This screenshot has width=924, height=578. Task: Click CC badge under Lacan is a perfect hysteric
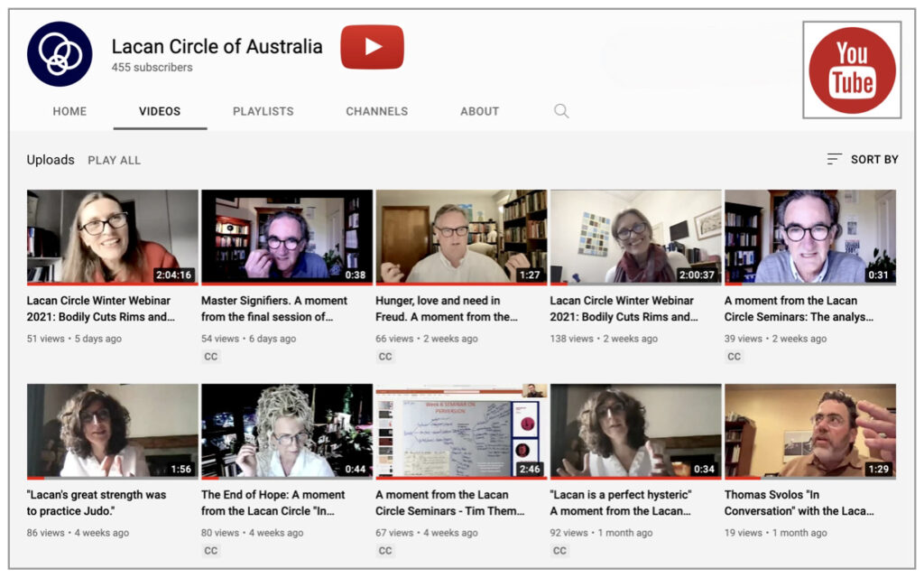click(x=560, y=551)
